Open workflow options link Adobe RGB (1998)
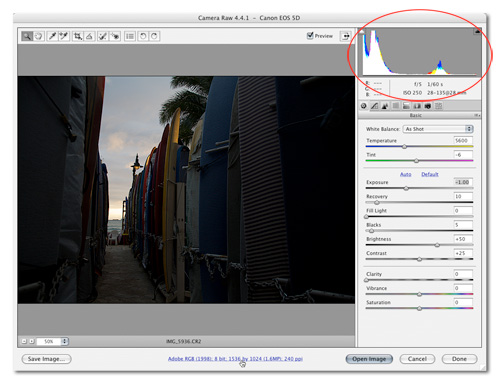 click(235, 359)
